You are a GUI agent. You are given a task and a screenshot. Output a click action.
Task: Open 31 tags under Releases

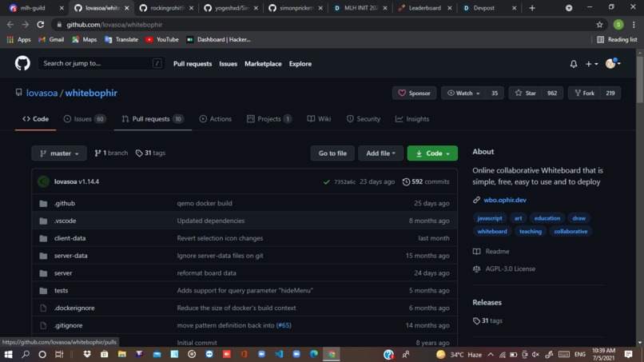pos(487,320)
